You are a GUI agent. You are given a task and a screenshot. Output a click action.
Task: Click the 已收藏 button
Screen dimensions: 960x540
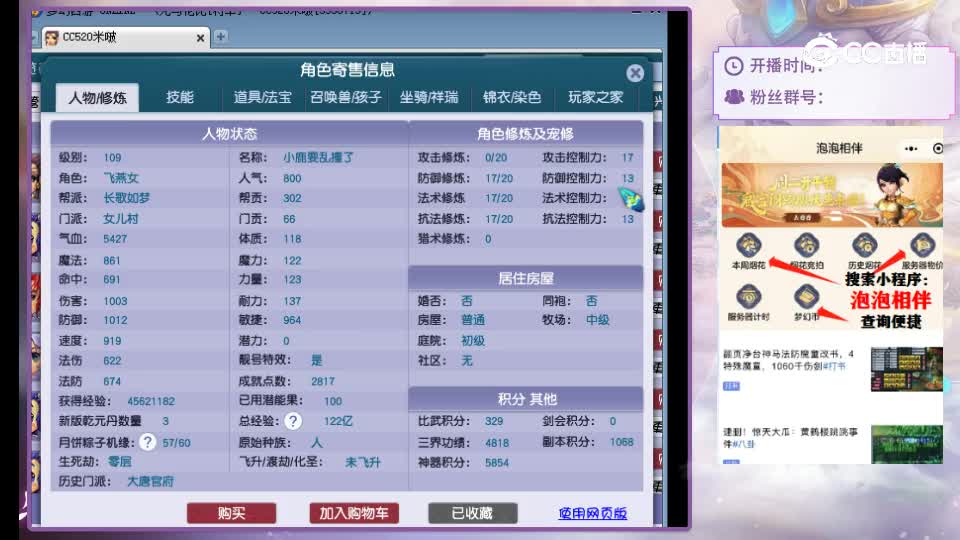[x=473, y=513]
